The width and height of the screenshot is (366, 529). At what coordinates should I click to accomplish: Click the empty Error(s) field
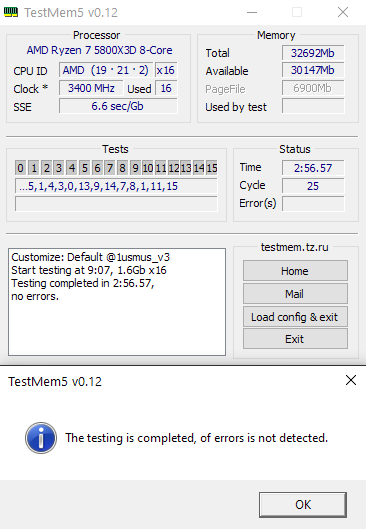pyautogui.click(x=313, y=204)
